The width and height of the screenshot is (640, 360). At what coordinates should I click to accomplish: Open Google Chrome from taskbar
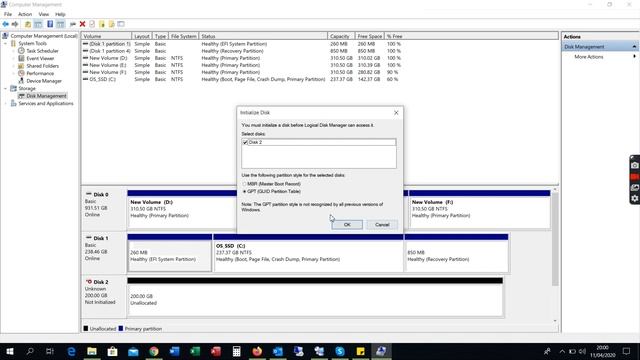tap(154, 351)
